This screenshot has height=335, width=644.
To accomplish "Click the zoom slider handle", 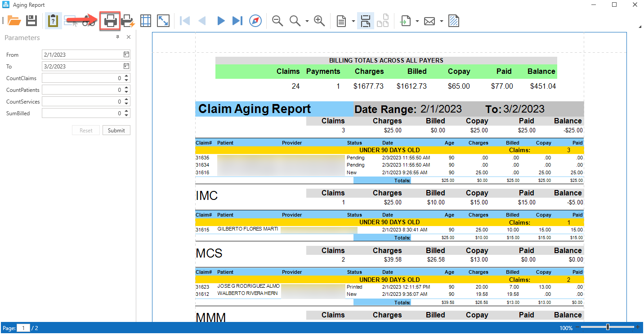I will [608, 327].
